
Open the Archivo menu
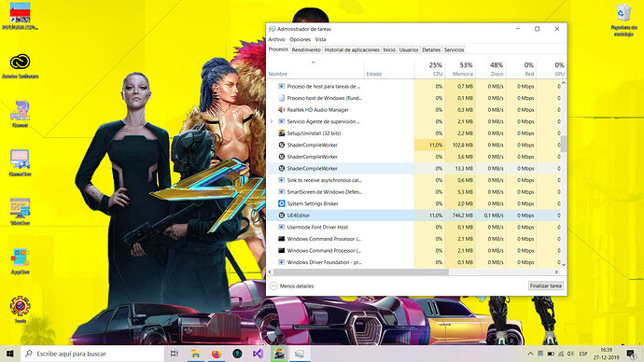[276, 39]
